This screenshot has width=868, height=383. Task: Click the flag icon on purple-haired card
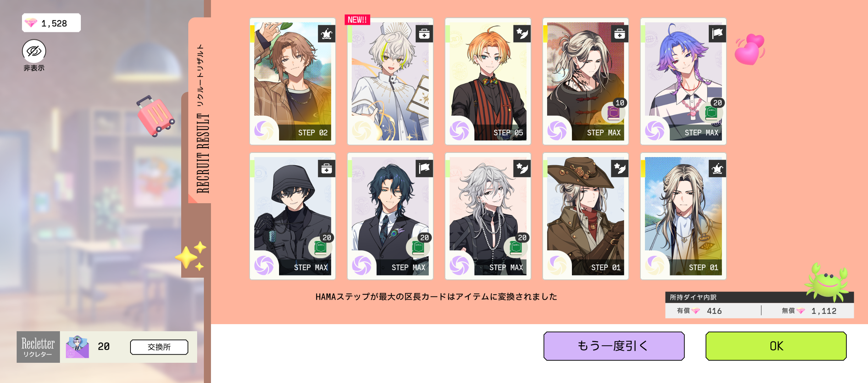717,34
